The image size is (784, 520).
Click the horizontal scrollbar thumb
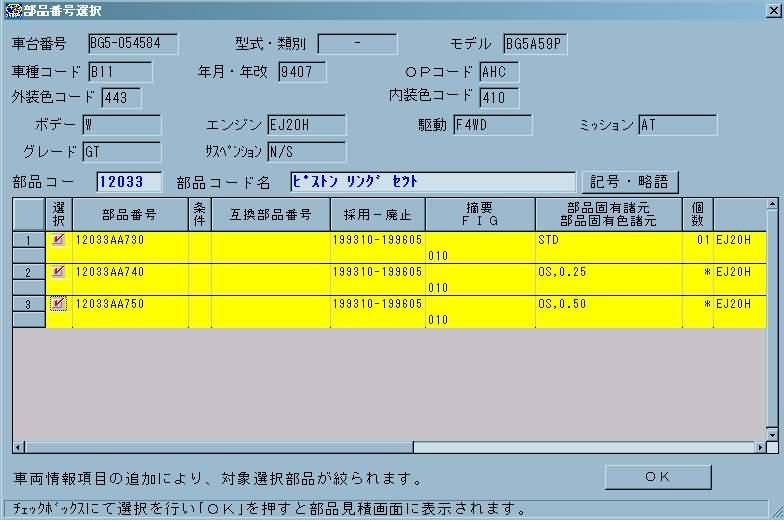[x=218, y=447]
